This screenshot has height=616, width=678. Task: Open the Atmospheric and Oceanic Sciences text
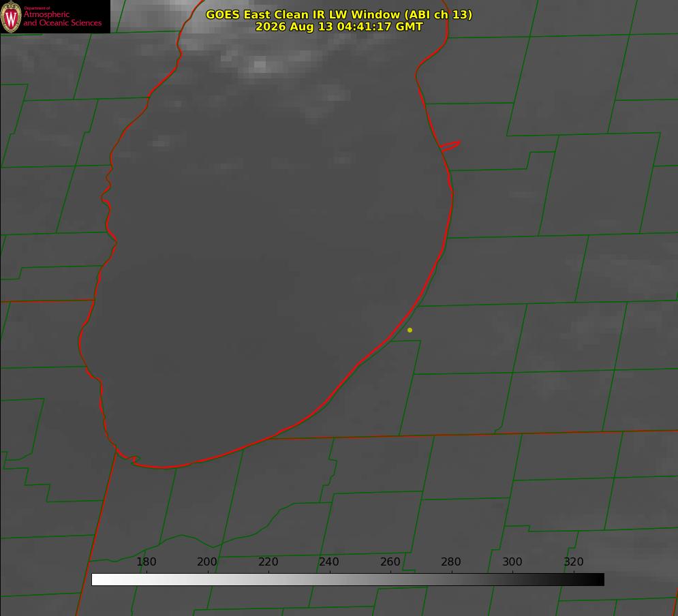point(62,18)
